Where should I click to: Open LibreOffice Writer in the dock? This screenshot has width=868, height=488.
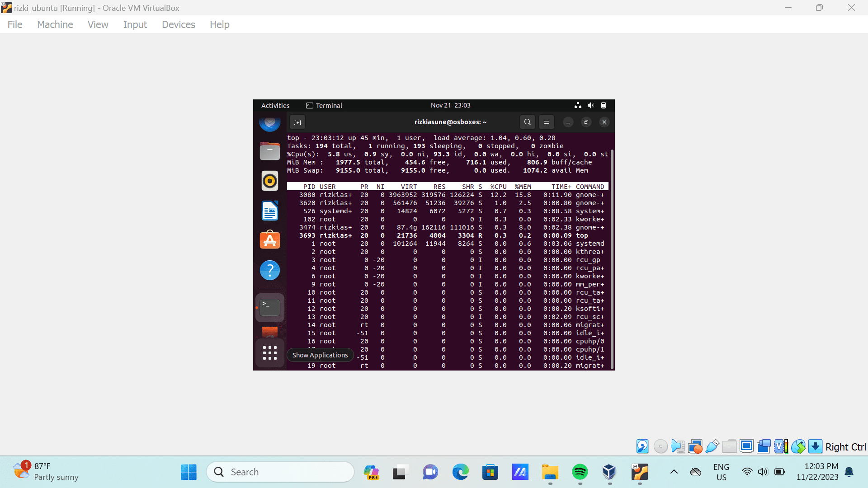click(269, 211)
